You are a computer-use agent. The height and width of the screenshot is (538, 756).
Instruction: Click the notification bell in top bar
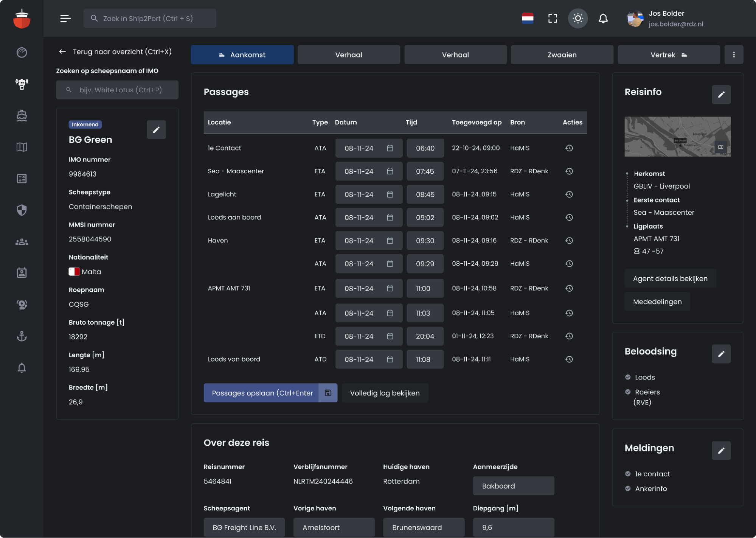click(x=603, y=18)
